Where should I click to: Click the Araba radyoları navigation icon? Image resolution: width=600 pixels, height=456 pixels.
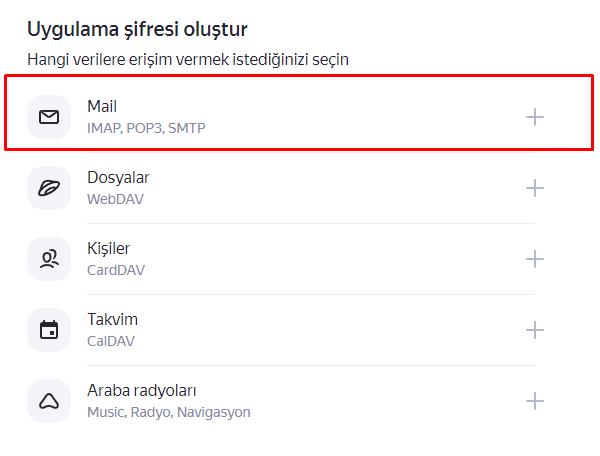[x=49, y=401]
